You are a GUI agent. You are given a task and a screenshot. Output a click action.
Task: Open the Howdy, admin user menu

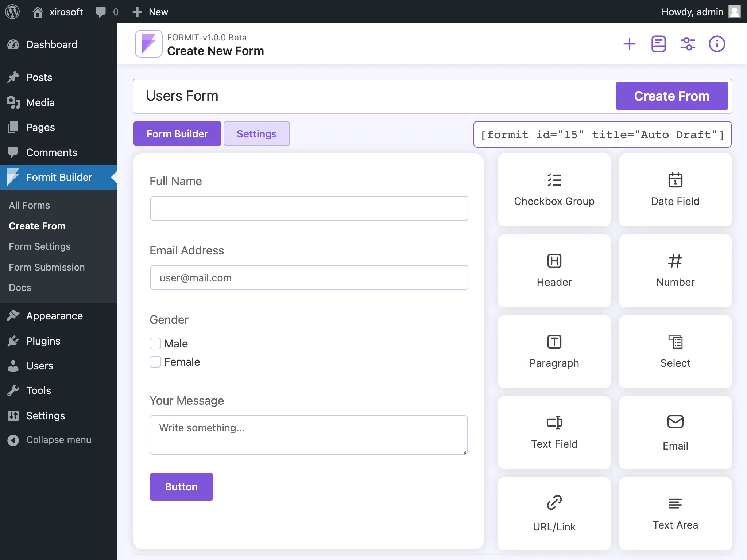(701, 12)
